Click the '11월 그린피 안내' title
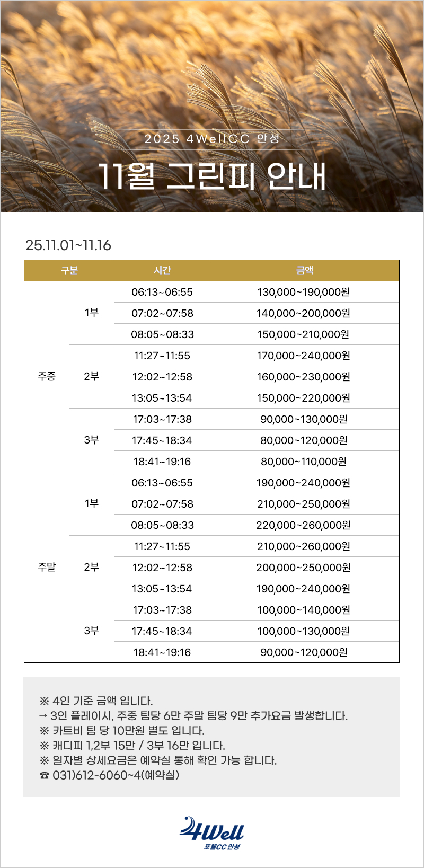This screenshot has width=424, height=868. tap(212, 176)
